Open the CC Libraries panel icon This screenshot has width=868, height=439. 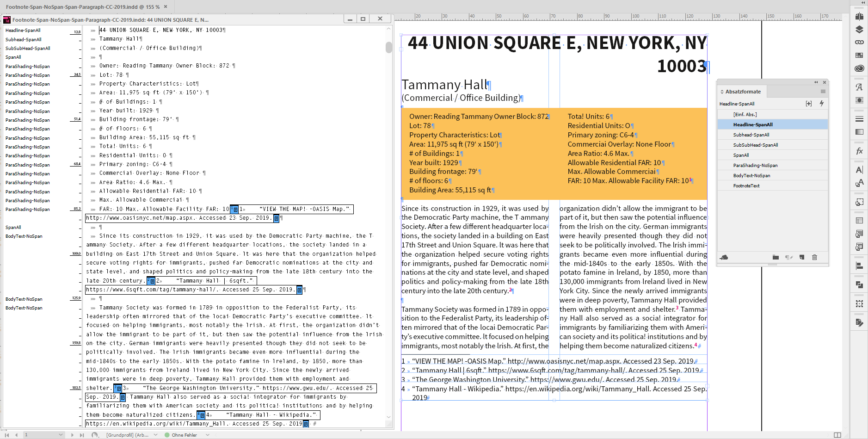(x=859, y=68)
